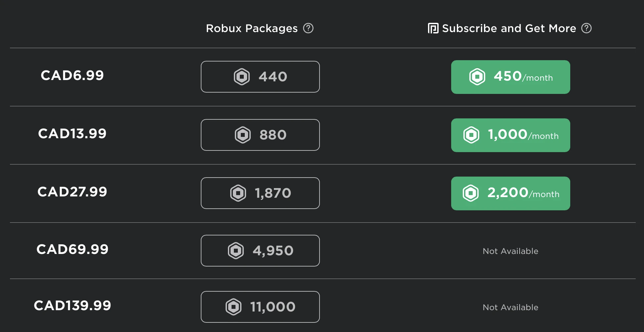Open the Subscribe and Get More help tooltip
This screenshot has width=644, height=332.
tap(586, 28)
